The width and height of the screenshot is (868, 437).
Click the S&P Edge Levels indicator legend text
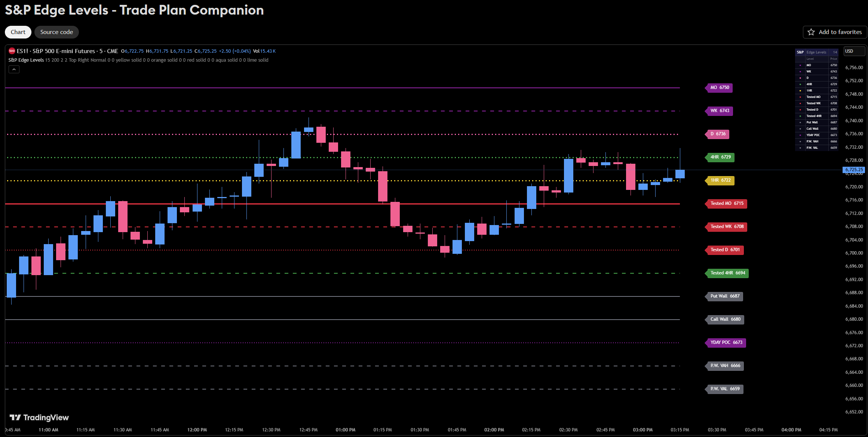coord(26,60)
